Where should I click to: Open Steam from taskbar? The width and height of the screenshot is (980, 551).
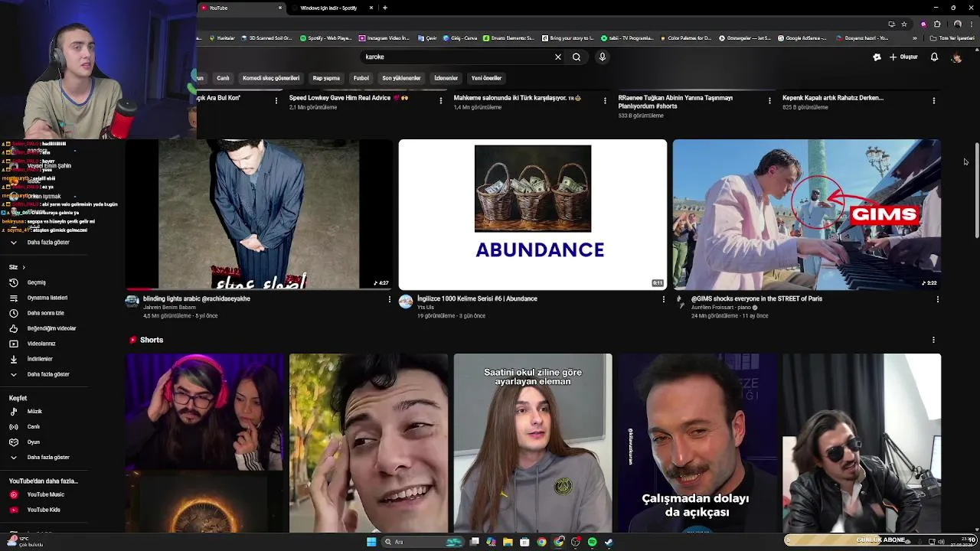pos(609,542)
